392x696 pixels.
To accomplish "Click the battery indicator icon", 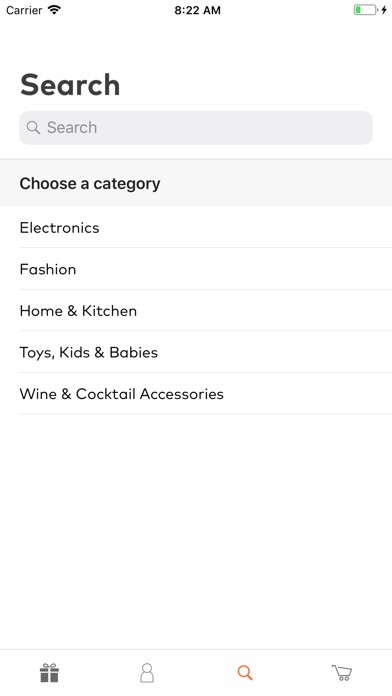I will (x=365, y=10).
